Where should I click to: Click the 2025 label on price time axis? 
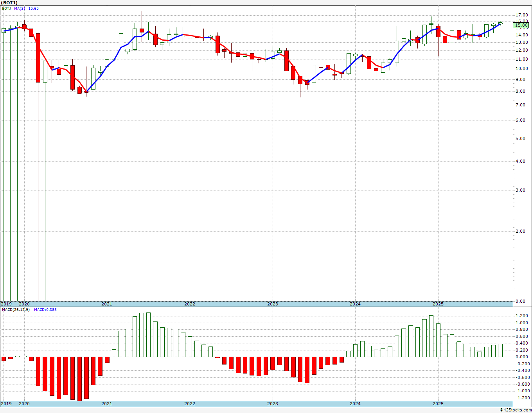coord(438,304)
